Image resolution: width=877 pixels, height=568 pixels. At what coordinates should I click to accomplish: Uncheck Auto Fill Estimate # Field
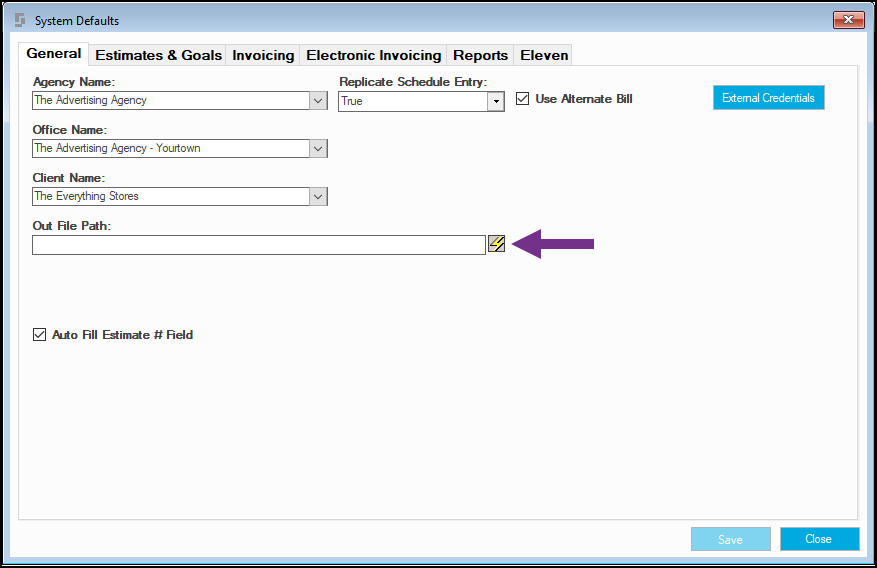(39, 334)
